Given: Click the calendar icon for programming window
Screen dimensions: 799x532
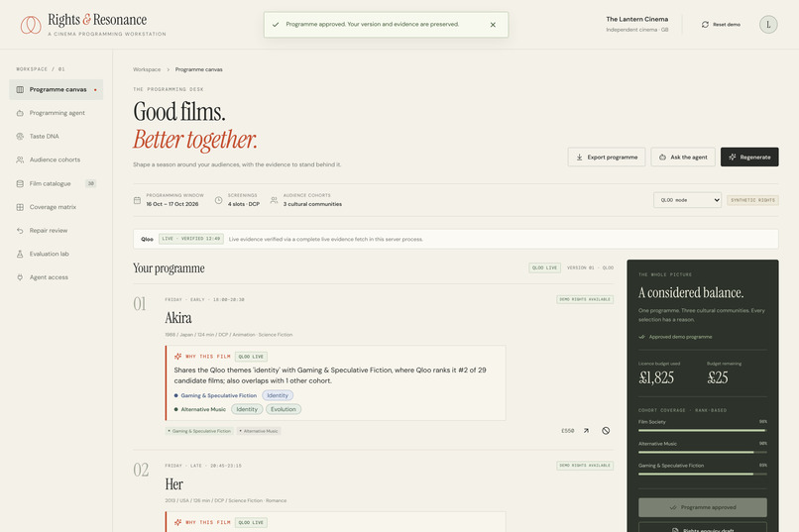Looking at the screenshot, I should pos(137,200).
